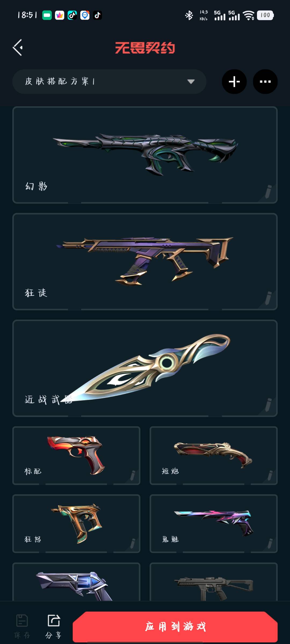Image resolution: width=290 pixels, height=644 pixels.
Task: Select the 鬼魅 pistol skin card
Action: 213,524
